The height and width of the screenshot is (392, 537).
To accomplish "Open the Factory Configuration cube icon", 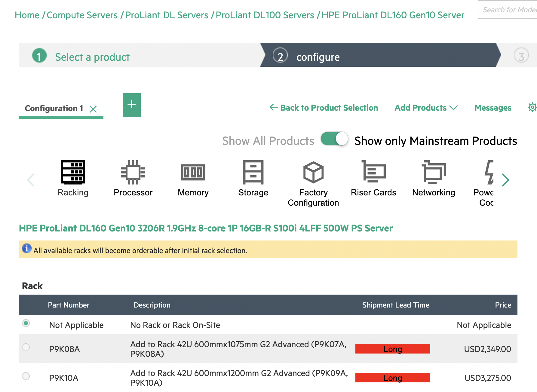I will pyautogui.click(x=313, y=172).
